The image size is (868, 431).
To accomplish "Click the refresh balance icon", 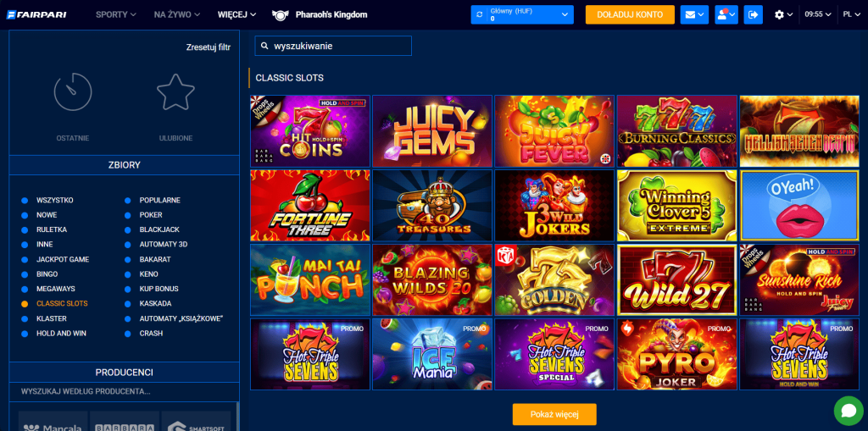I will (x=480, y=15).
